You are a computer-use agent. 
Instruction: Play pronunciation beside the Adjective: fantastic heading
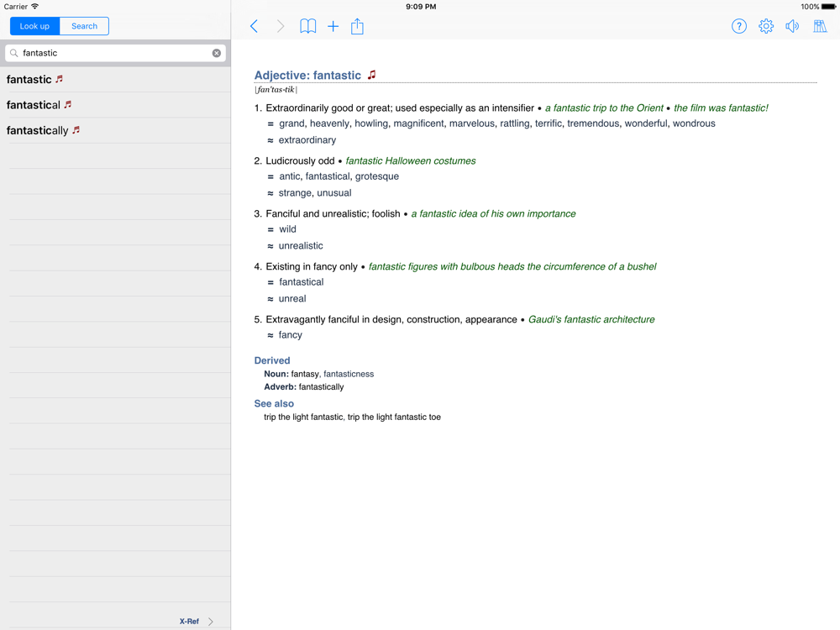click(371, 75)
